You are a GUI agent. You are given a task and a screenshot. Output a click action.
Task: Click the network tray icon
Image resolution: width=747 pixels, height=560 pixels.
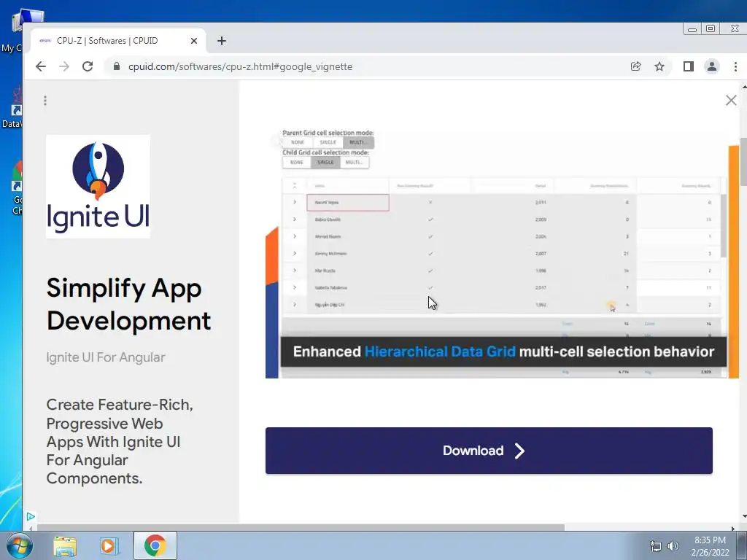point(656,546)
